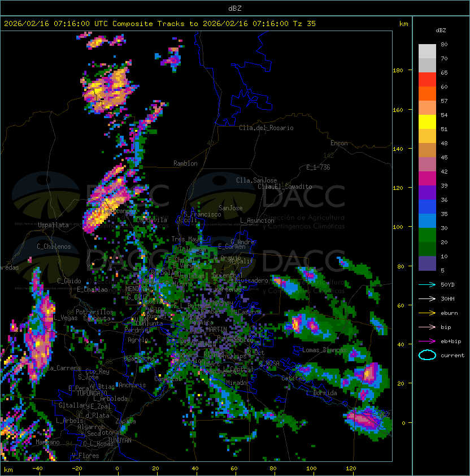The width and height of the screenshot is (470, 476).
Task: Select the light gray 70-80 dBZ swatch
Action: pyautogui.click(x=427, y=51)
